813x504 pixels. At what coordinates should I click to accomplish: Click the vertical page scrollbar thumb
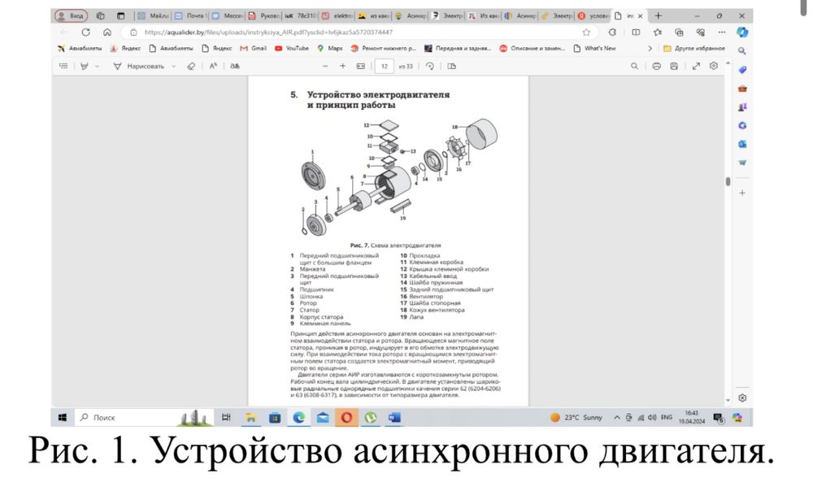click(x=728, y=181)
